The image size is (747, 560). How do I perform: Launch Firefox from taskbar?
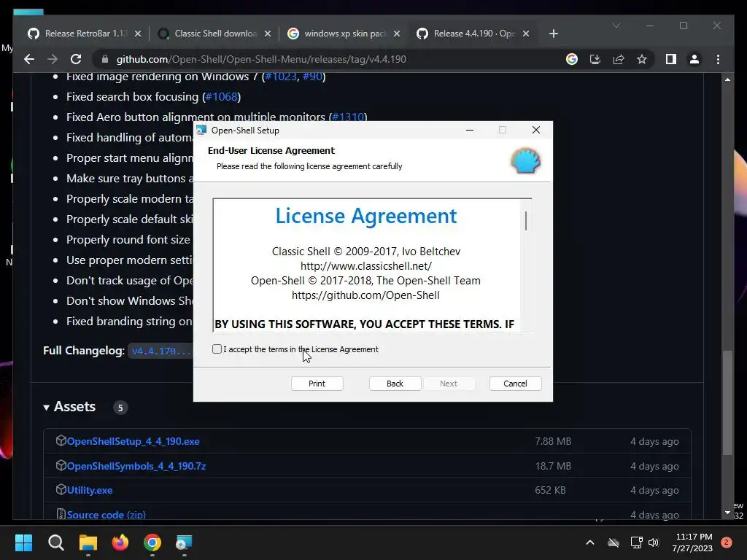click(120, 542)
